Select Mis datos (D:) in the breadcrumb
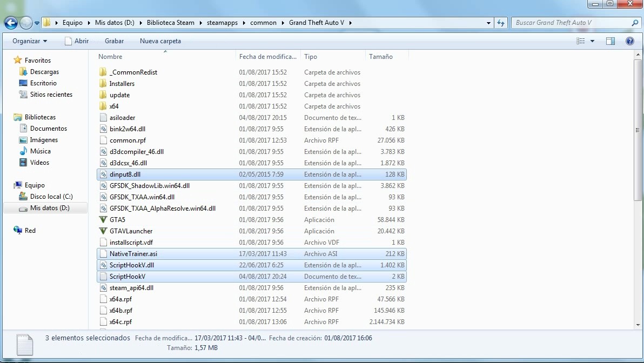This screenshot has width=644, height=363. [x=115, y=23]
